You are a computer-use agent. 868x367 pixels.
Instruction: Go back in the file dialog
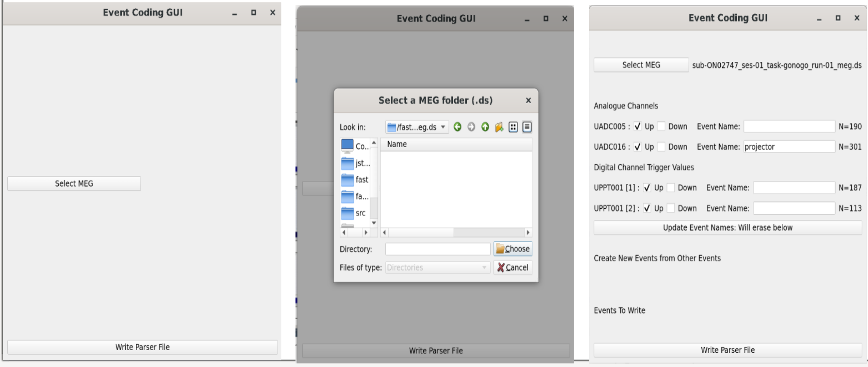(x=457, y=127)
